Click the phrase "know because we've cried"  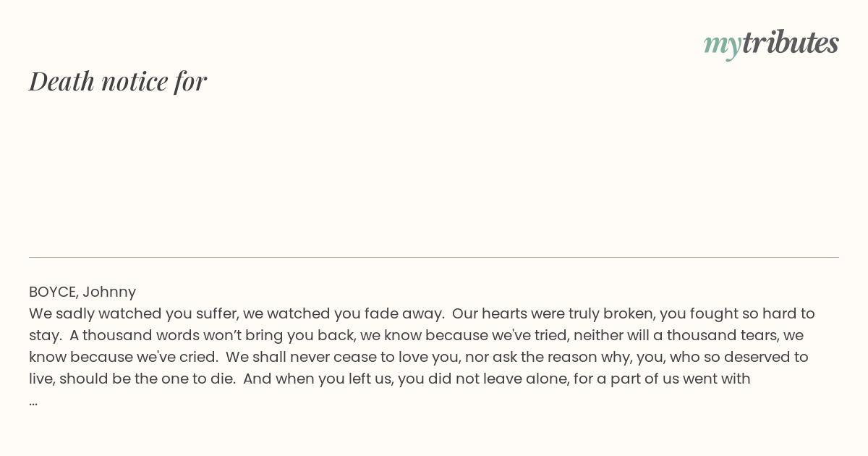click(x=121, y=357)
